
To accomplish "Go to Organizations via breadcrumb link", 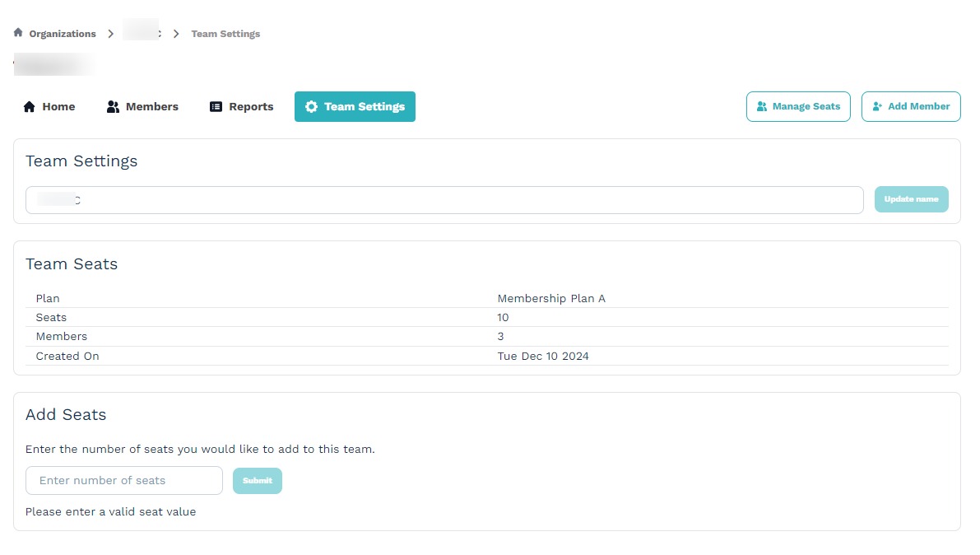I will point(63,34).
